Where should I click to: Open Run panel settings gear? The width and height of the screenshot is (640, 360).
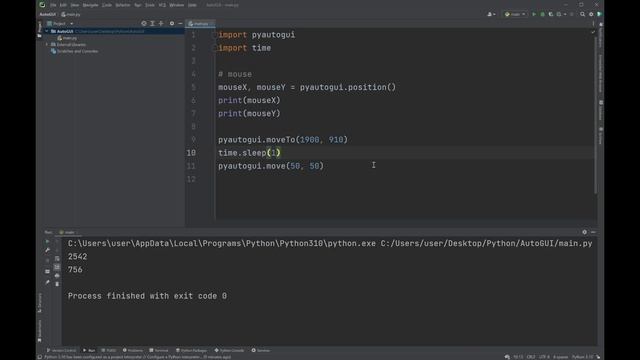[x=584, y=232]
